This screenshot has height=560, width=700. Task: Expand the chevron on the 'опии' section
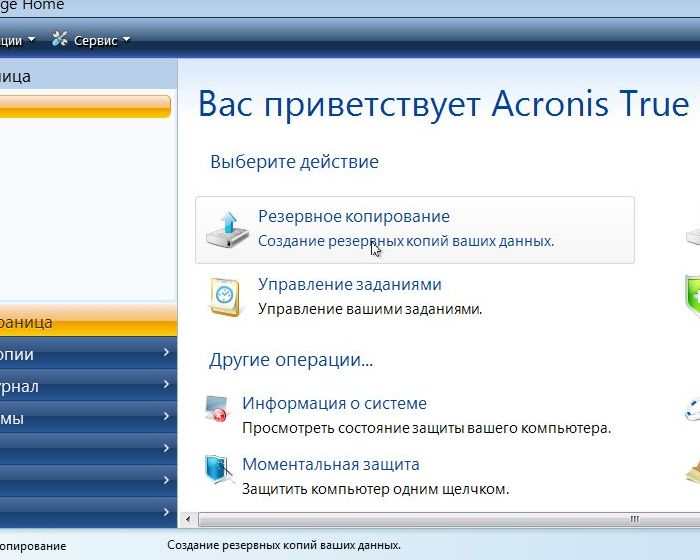(x=166, y=352)
